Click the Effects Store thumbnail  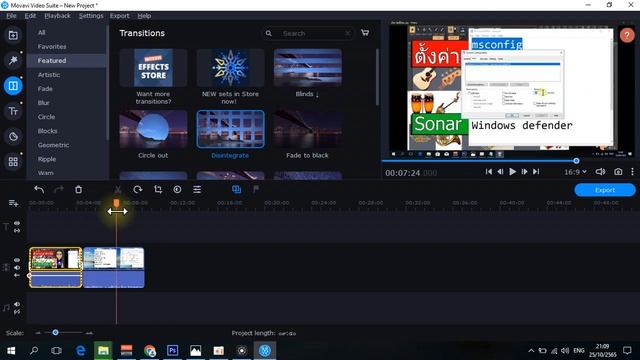(x=153, y=68)
